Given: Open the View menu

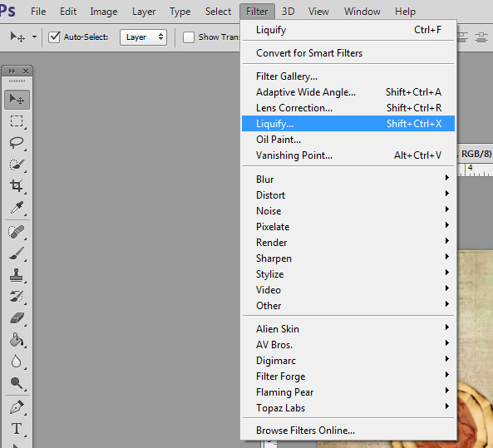Looking at the screenshot, I should tap(318, 12).
